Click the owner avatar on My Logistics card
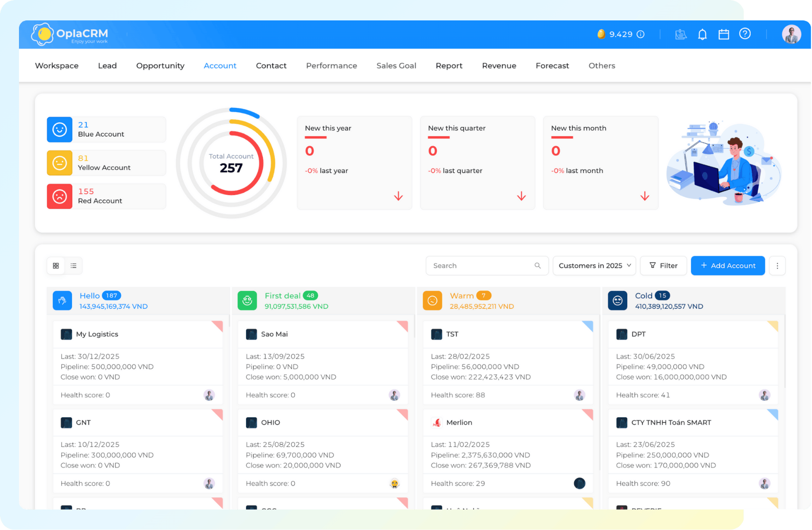Image resolution: width=812 pixels, height=530 pixels. [x=209, y=395]
